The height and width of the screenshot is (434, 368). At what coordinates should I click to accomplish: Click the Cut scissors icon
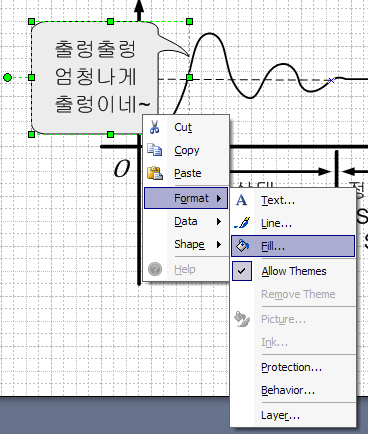(x=154, y=127)
